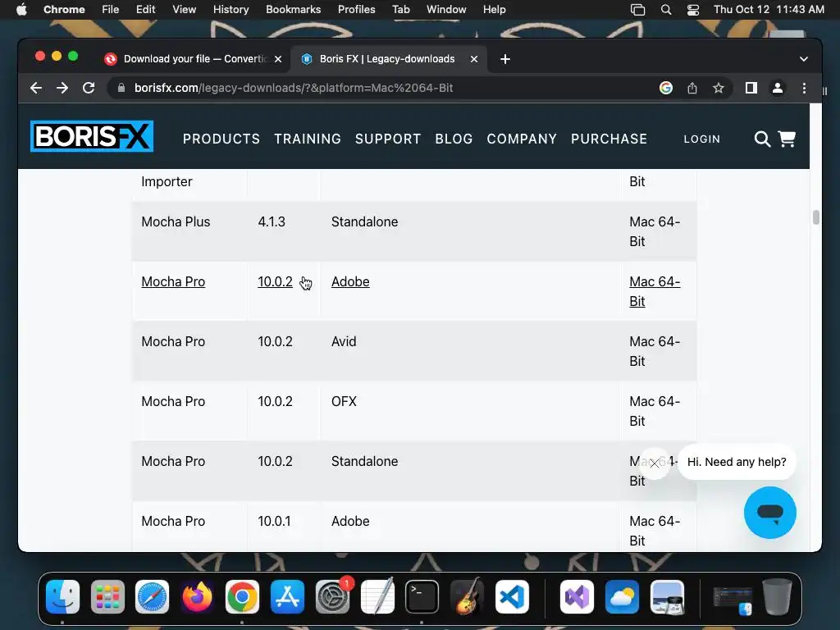This screenshot has height=630, width=840.
Task: Click version 10.0.1 cell
Action: [x=274, y=521]
